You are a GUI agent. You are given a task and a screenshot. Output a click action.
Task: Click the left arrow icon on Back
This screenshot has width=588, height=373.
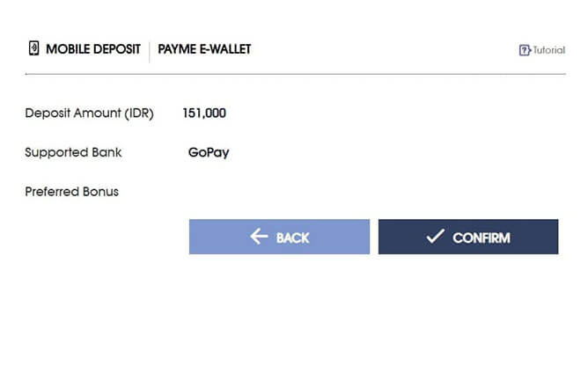(x=259, y=237)
